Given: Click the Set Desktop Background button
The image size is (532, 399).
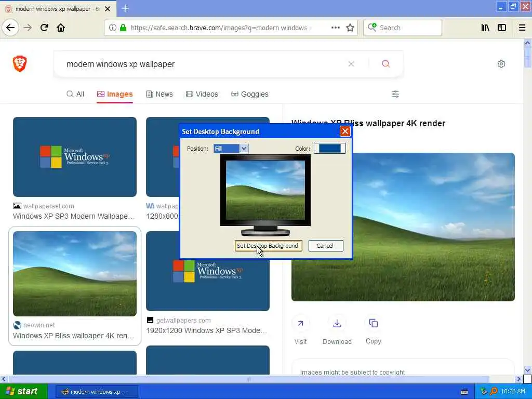Looking at the screenshot, I should click(268, 246).
